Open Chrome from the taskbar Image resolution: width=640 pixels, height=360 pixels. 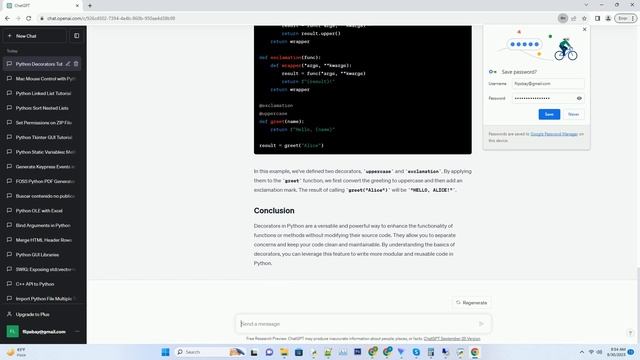[x=475, y=352]
